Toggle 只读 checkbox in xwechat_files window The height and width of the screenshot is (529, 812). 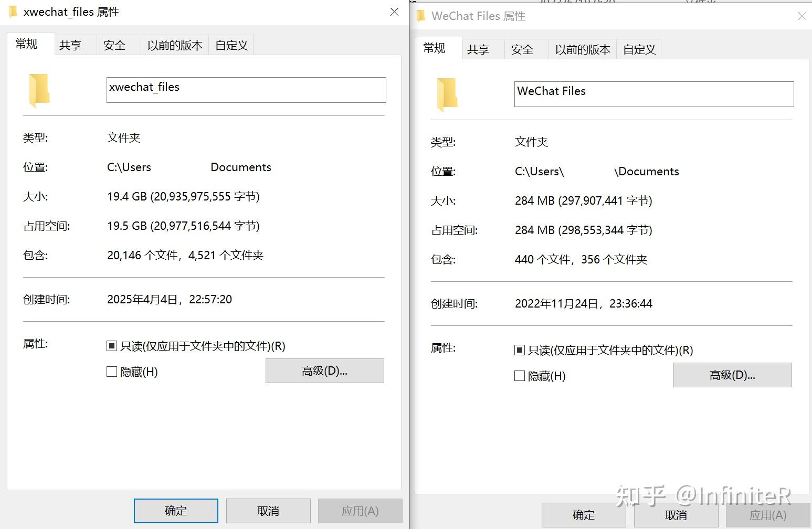coord(111,346)
